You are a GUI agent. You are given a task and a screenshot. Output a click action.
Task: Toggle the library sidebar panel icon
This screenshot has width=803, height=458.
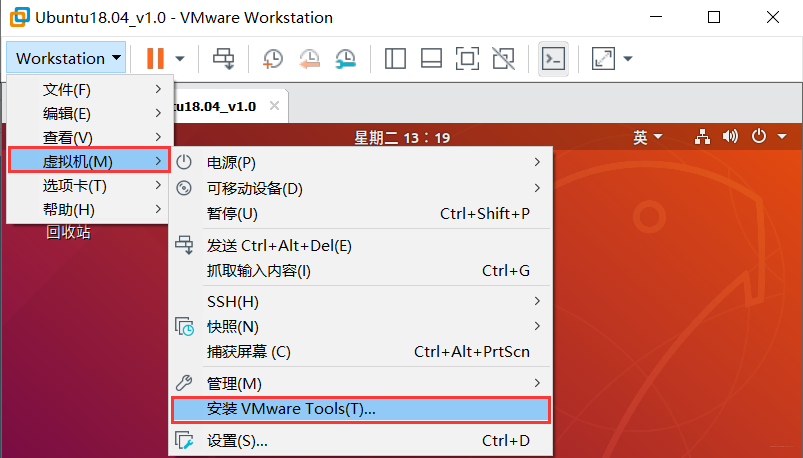tap(395, 58)
